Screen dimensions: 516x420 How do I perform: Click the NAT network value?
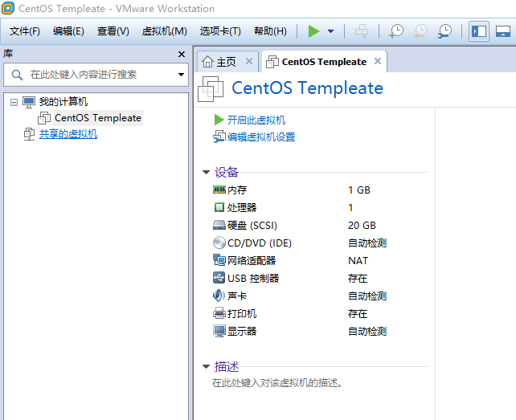[x=358, y=261]
